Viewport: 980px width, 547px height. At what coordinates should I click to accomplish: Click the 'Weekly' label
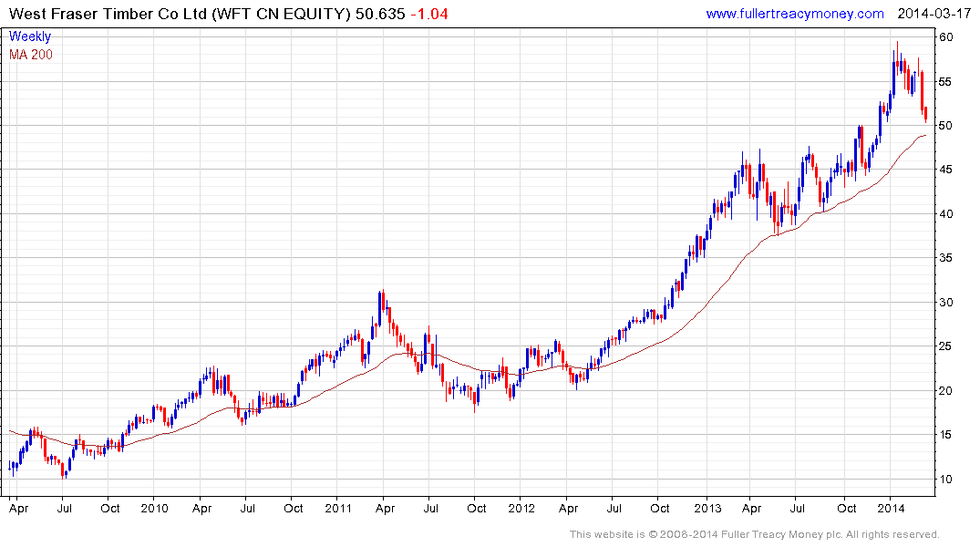click(x=30, y=36)
